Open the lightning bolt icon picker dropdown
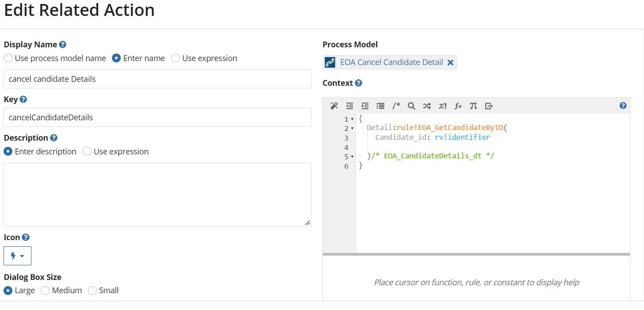 [17, 256]
